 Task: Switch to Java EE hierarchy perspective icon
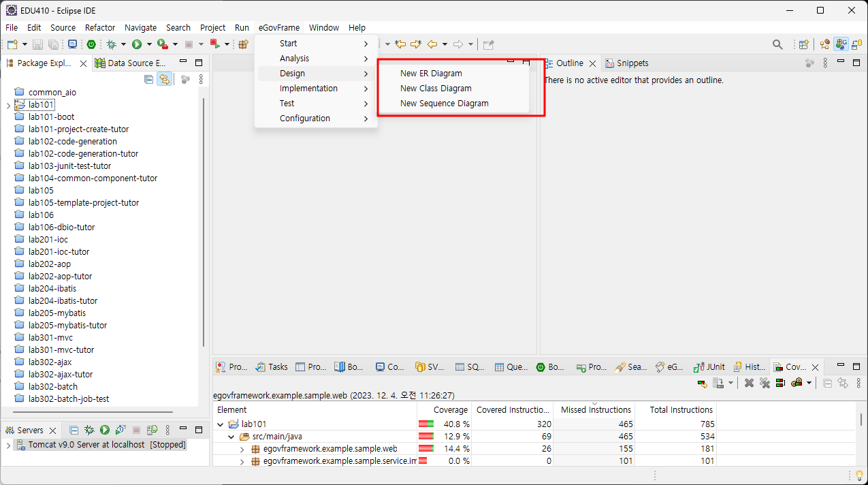(825, 44)
